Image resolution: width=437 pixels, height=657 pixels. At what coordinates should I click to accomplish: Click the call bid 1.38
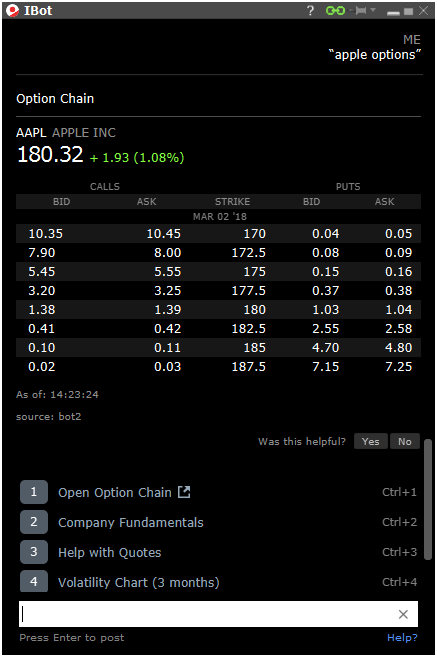[x=41, y=310]
